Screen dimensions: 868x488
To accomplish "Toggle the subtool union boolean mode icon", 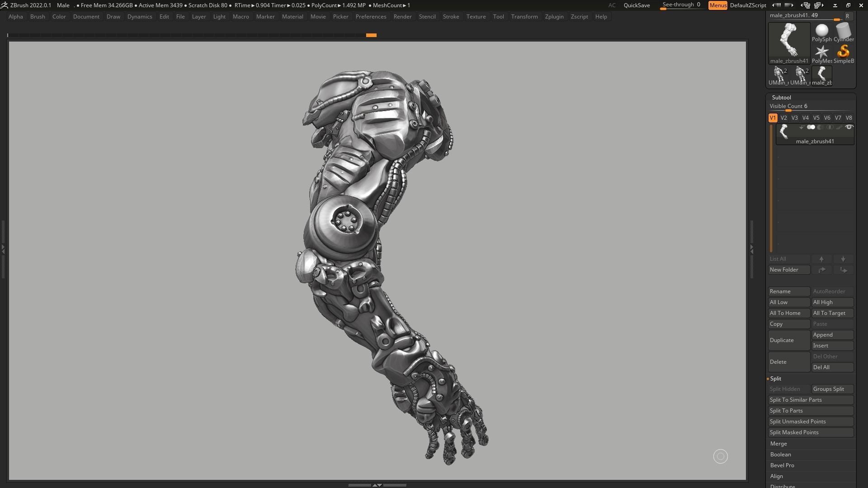I will 811,127.
